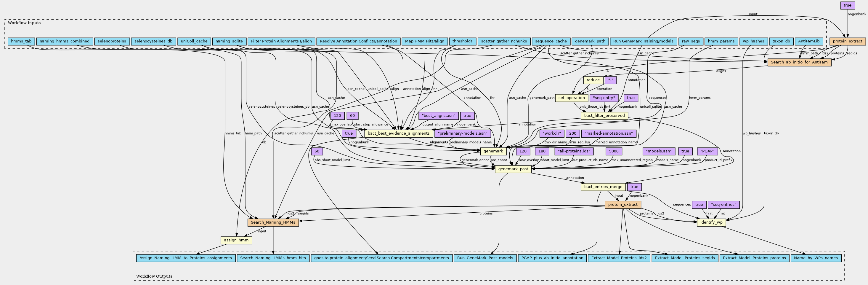Select the PGAP_plus_ab_initio_annotation output node
Viewport: 868px width, 285px height.
[x=552, y=258]
